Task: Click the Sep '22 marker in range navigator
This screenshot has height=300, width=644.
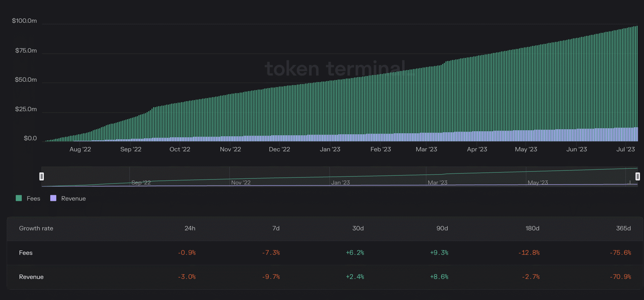Action: tap(141, 182)
